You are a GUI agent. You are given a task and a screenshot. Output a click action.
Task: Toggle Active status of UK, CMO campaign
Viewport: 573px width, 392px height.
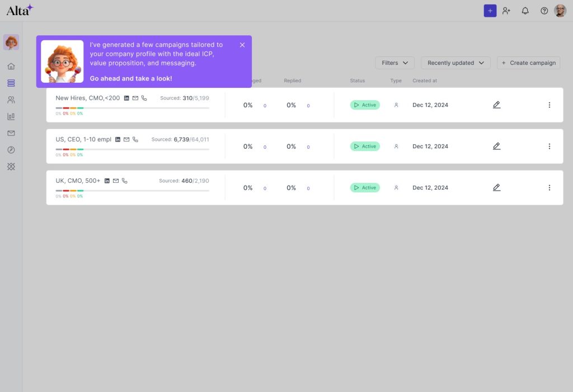pos(365,187)
